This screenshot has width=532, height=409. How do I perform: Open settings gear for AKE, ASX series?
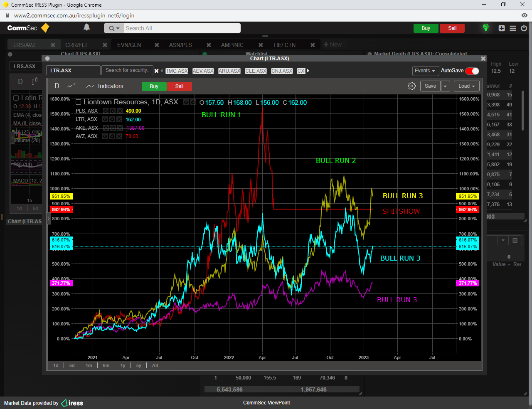point(113,128)
